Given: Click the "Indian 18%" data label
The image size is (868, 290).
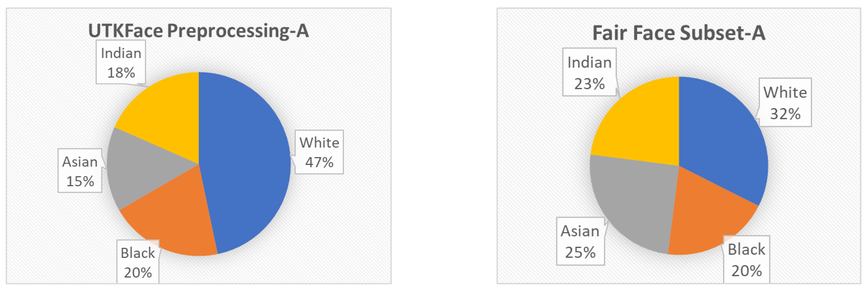Looking at the screenshot, I should [121, 63].
